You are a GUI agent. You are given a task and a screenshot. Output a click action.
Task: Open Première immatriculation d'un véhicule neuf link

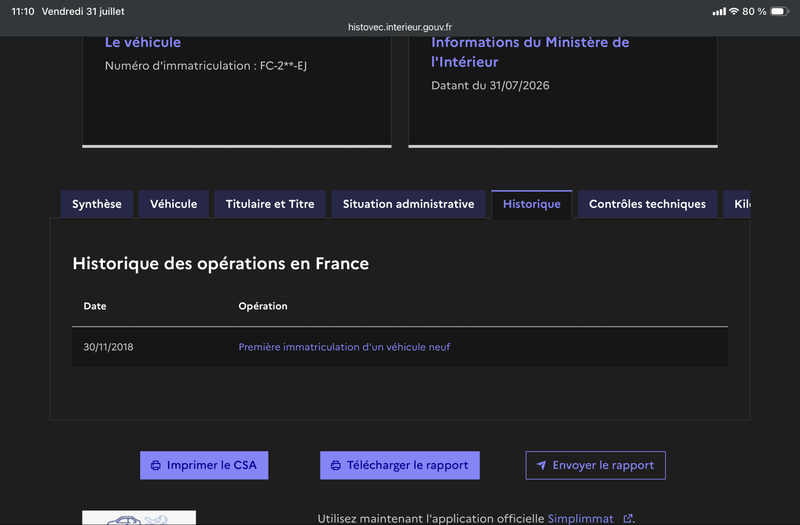(x=344, y=347)
